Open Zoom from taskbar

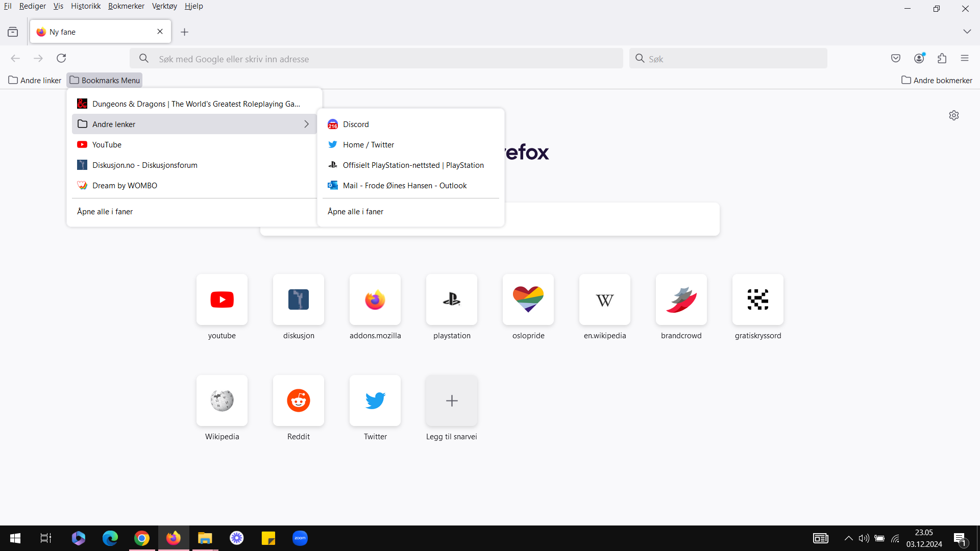pyautogui.click(x=300, y=538)
